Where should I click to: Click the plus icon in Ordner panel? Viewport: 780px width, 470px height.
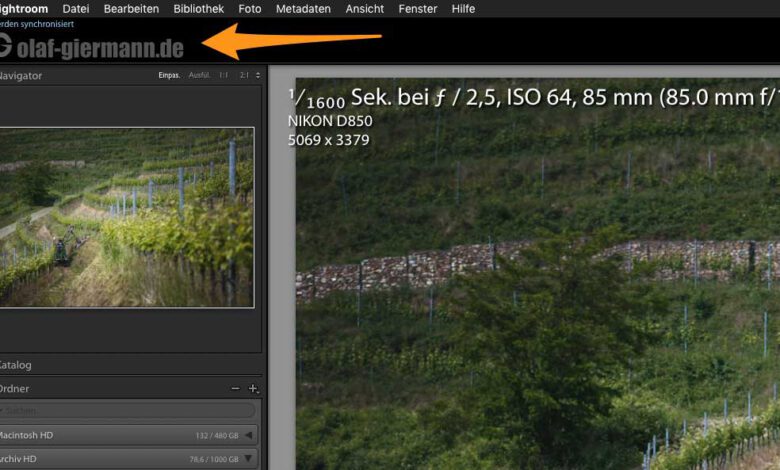tap(253, 388)
